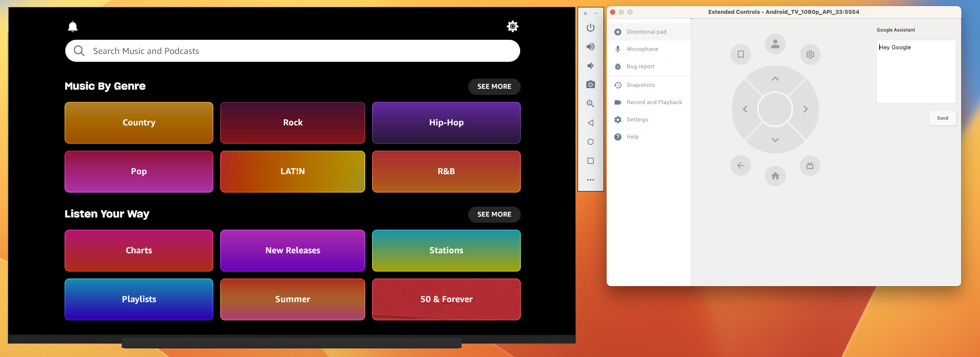The image size is (980, 357).
Task: Open the New Releases tile
Action: tap(292, 251)
